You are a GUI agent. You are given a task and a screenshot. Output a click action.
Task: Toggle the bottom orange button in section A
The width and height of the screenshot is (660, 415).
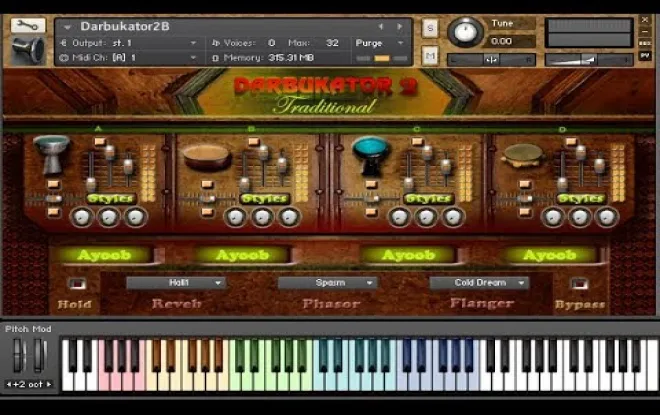pyautogui.click(x=53, y=212)
